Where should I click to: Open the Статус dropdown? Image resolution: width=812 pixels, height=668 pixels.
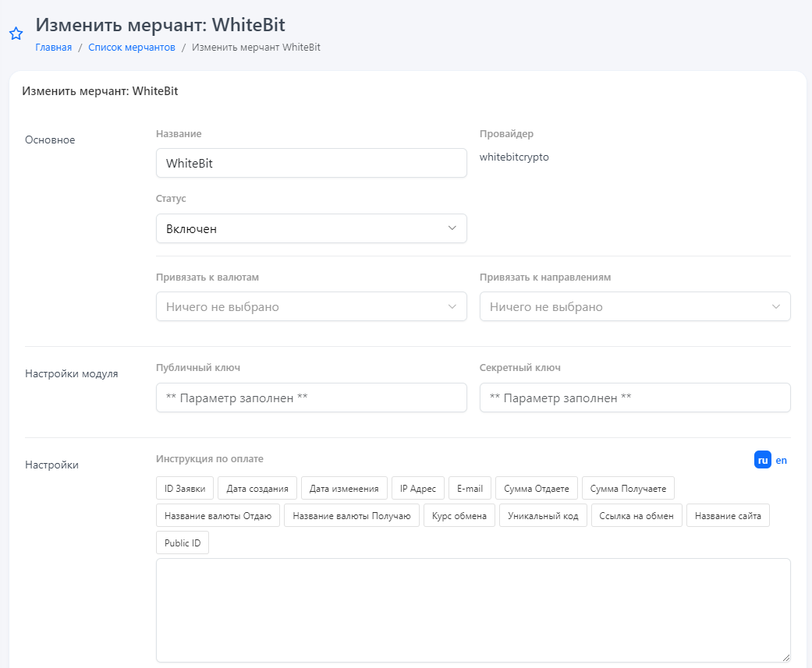point(311,228)
